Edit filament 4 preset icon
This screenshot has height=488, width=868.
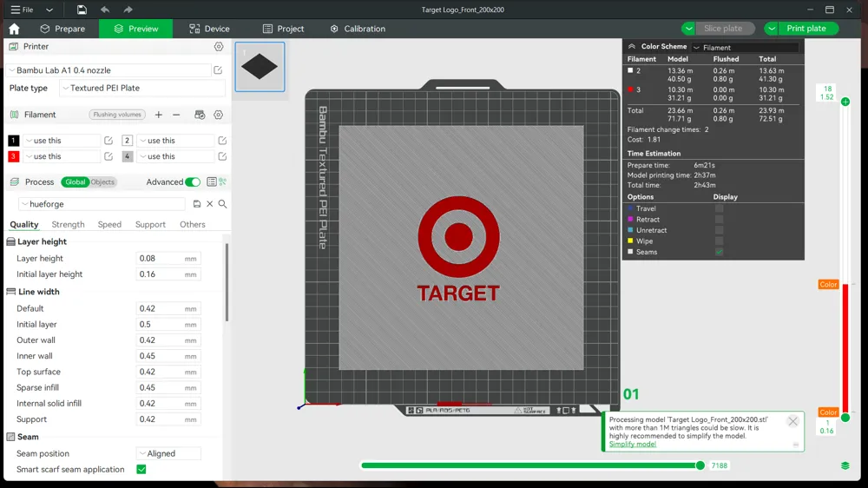click(x=222, y=156)
